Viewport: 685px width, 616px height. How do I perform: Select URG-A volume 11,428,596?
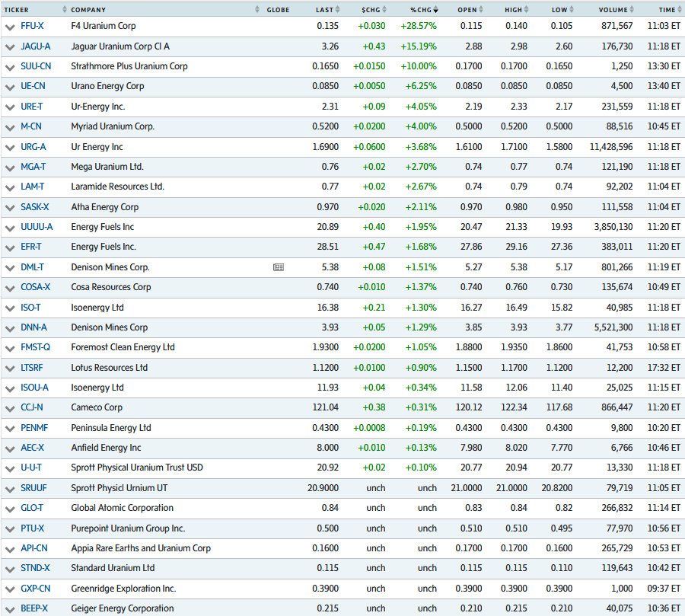click(x=611, y=147)
